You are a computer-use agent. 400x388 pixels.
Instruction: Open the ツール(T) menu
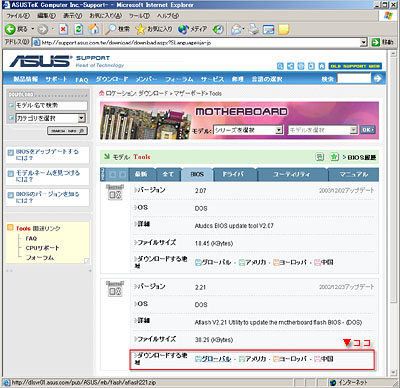click(x=139, y=16)
